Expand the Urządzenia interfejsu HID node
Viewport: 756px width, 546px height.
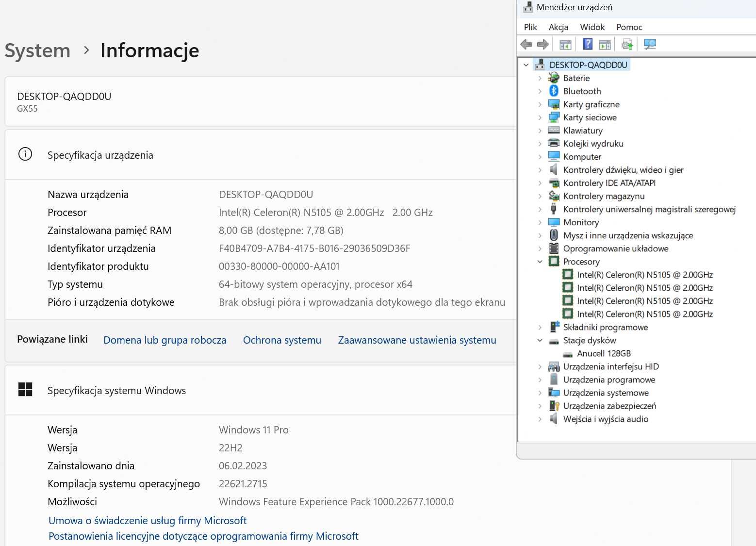(540, 366)
